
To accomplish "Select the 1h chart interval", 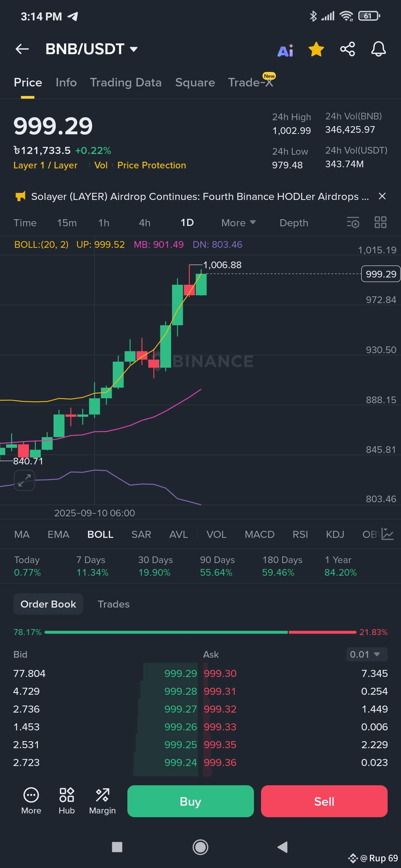I will click(x=104, y=223).
